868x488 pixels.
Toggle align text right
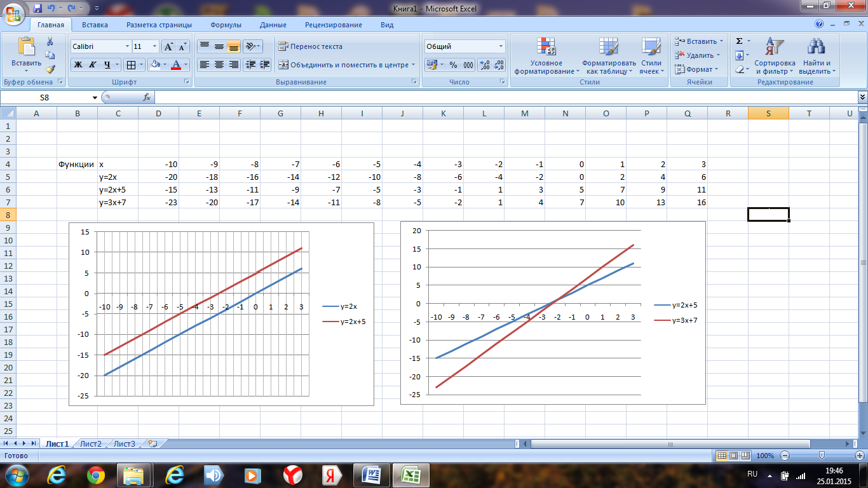click(x=234, y=65)
